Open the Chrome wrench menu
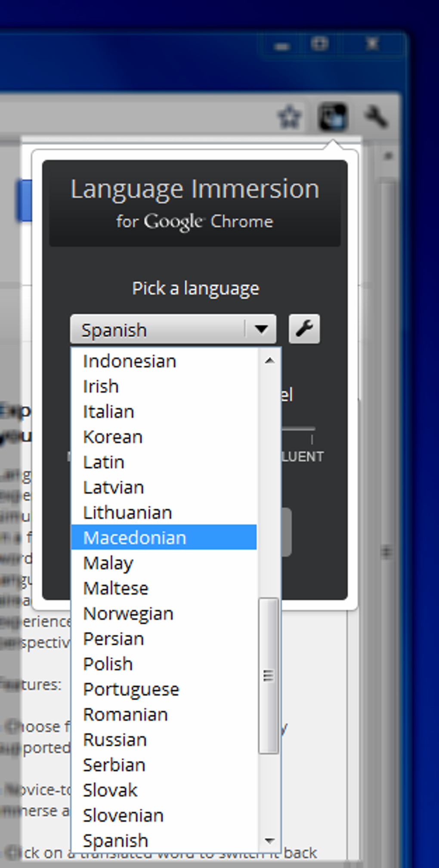The width and height of the screenshot is (439, 868). click(376, 116)
